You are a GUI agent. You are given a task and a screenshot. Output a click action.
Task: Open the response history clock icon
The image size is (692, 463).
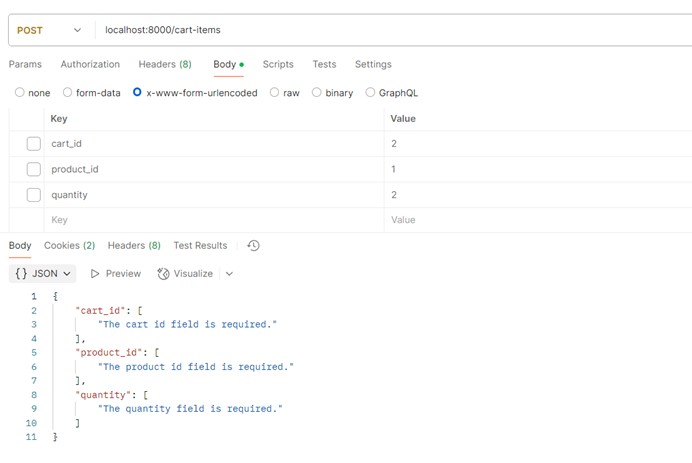coord(254,246)
